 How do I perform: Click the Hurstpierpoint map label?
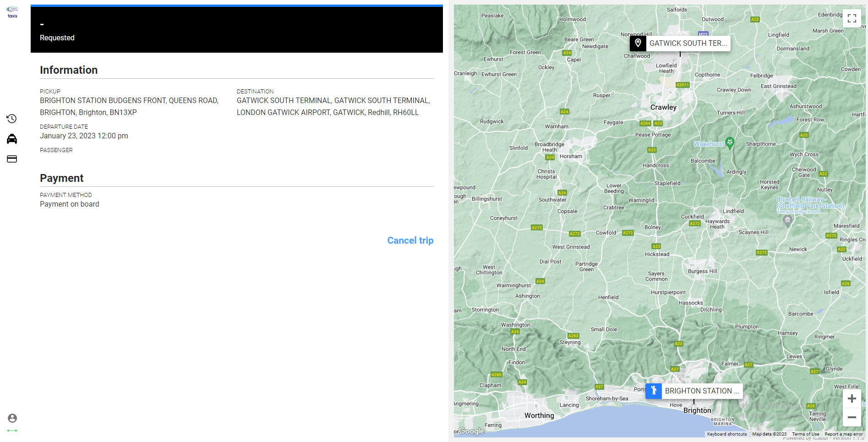pyautogui.click(x=668, y=292)
